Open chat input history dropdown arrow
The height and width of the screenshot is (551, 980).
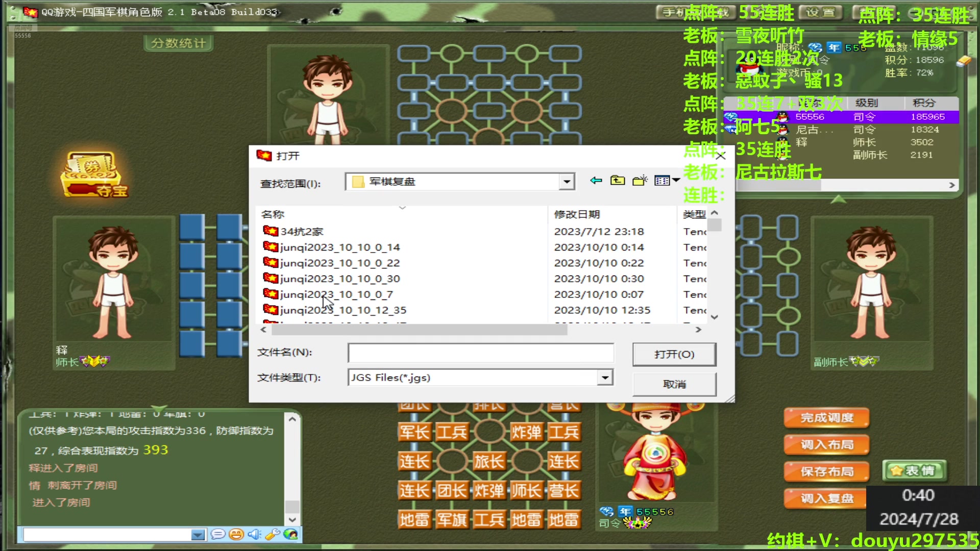198,535
